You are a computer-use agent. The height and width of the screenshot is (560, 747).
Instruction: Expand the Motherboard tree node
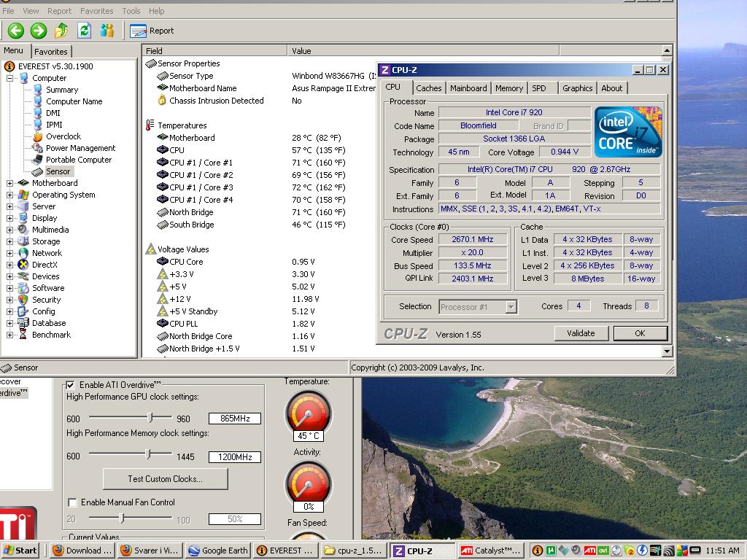point(9,183)
